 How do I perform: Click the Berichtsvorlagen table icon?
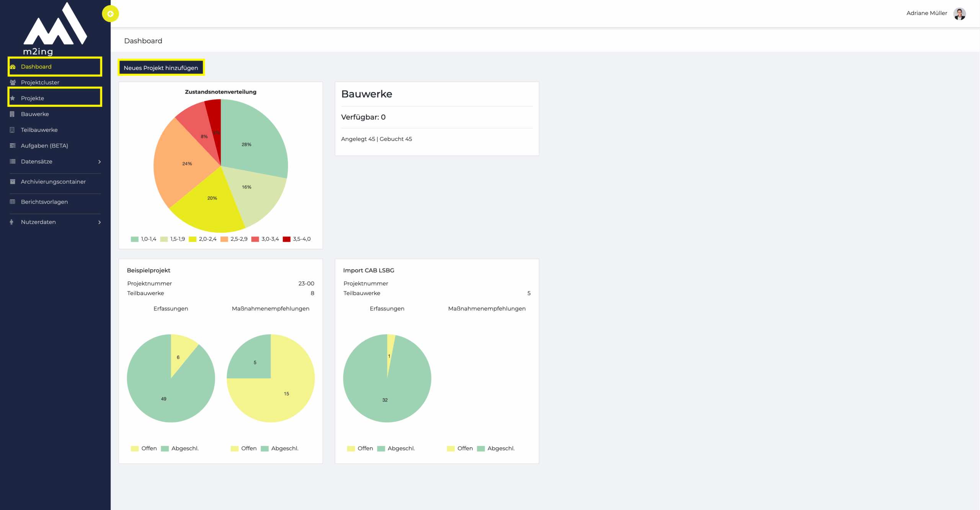tap(13, 202)
